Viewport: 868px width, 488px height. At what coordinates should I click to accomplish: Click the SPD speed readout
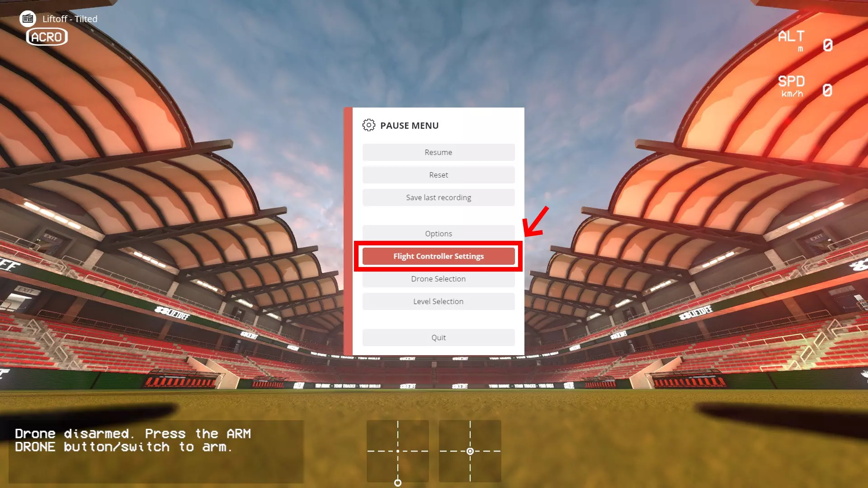point(805,86)
